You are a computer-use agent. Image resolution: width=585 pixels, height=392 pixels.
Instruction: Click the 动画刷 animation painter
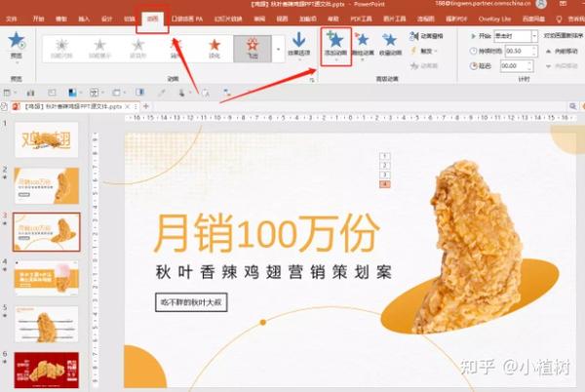click(424, 66)
